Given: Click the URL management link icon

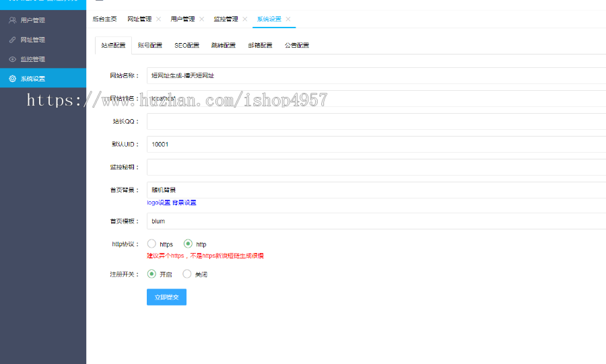Looking at the screenshot, I should [12, 40].
